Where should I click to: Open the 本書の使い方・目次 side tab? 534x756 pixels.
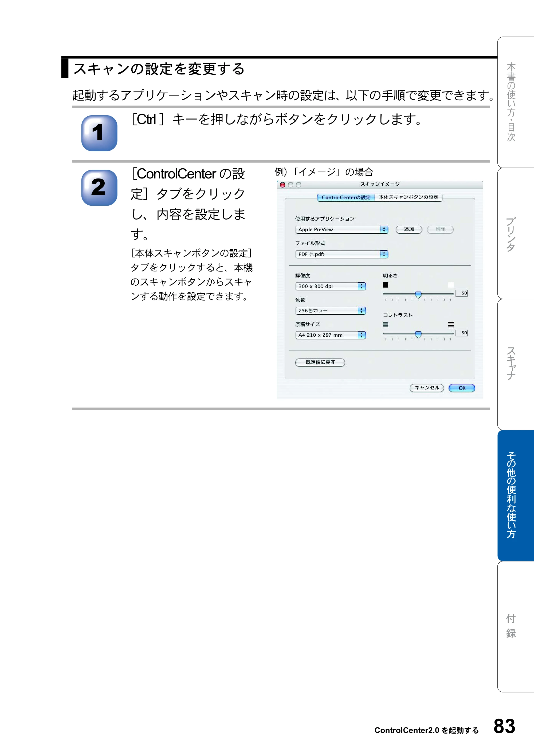click(x=516, y=102)
